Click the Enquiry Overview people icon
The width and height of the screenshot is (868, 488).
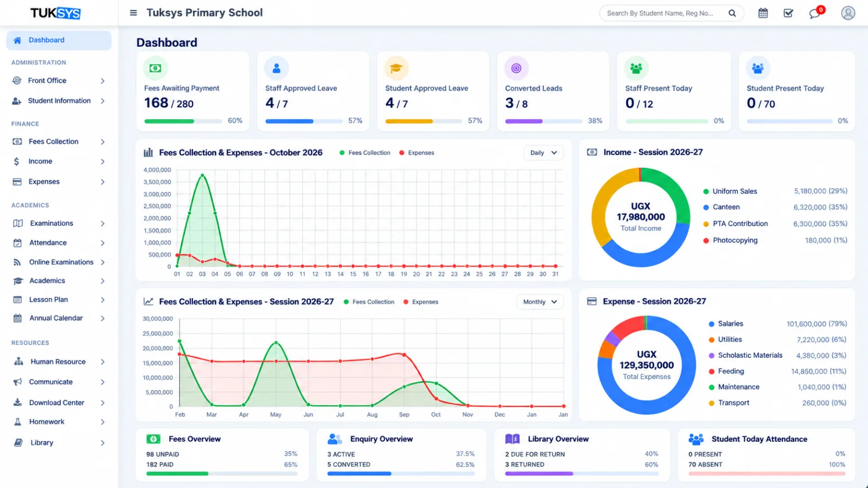click(x=335, y=439)
